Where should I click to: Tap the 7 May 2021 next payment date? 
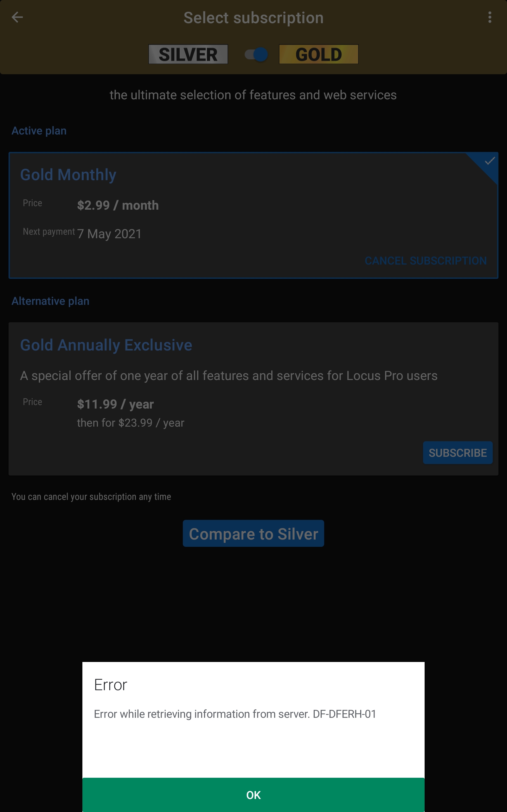coord(109,234)
